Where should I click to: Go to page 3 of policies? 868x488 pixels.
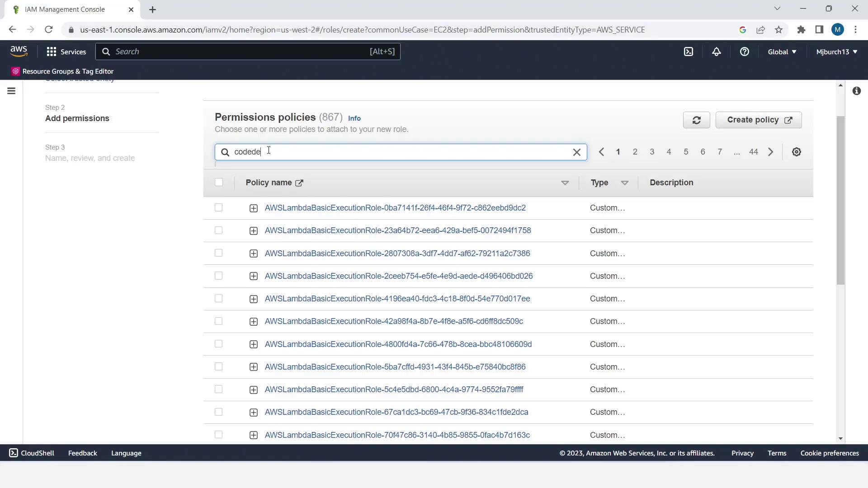click(x=651, y=152)
